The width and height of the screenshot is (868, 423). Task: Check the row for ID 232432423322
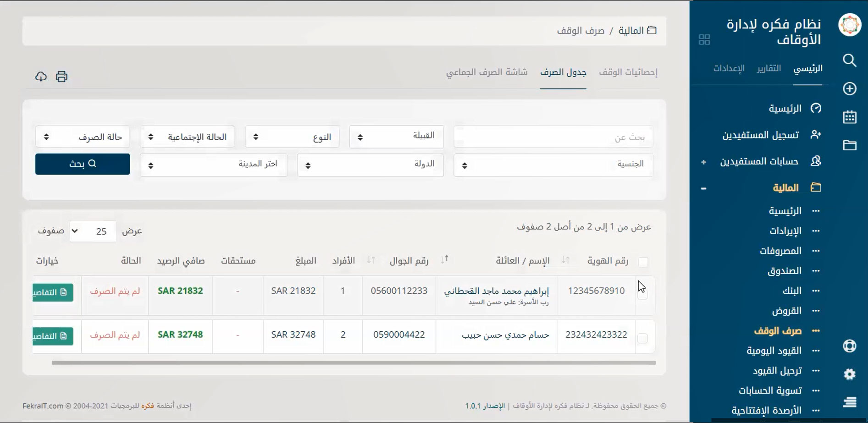(x=643, y=338)
